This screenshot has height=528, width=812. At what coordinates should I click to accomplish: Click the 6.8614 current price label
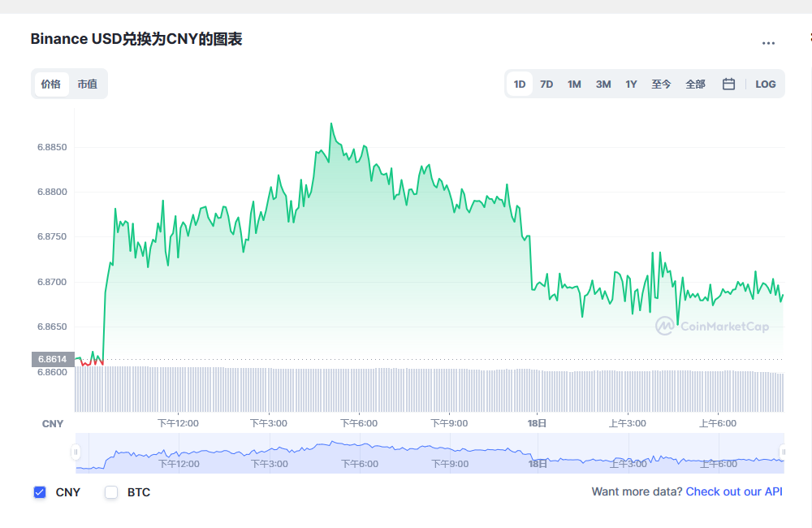pos(53,359)
